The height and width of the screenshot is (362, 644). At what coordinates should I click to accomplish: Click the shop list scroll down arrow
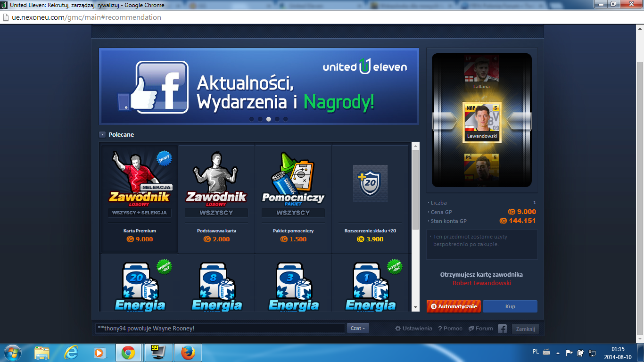(415, 307)
